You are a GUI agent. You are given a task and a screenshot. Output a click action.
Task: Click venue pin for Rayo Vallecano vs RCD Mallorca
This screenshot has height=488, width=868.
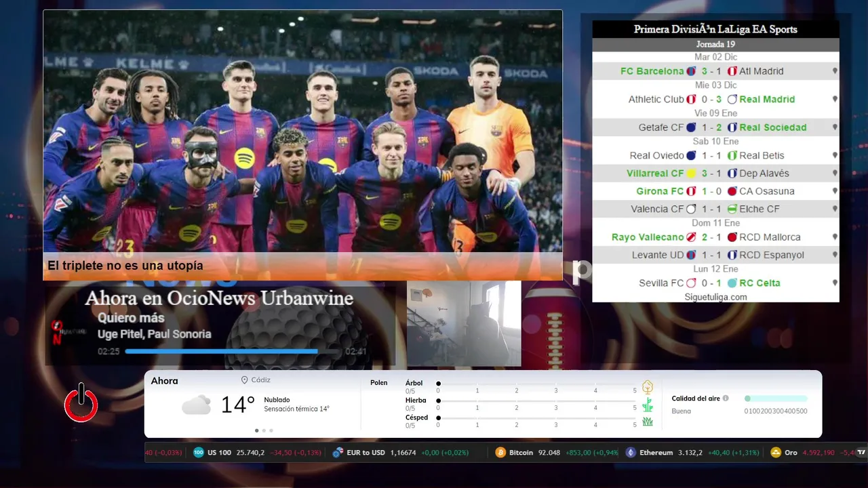click(x=835, y=237)
